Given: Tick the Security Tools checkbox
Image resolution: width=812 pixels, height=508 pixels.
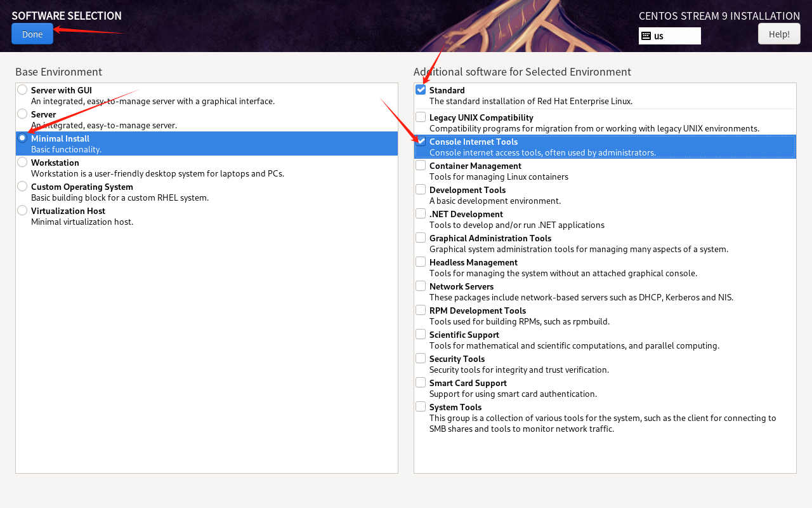Looking at the screenshot, I should click(x=421, y=358).
